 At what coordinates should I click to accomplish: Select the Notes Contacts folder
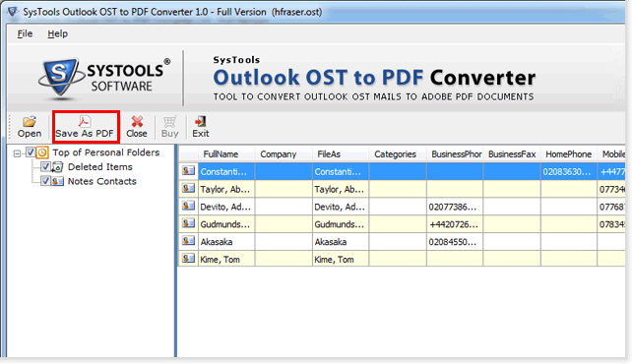pos(102,181)
